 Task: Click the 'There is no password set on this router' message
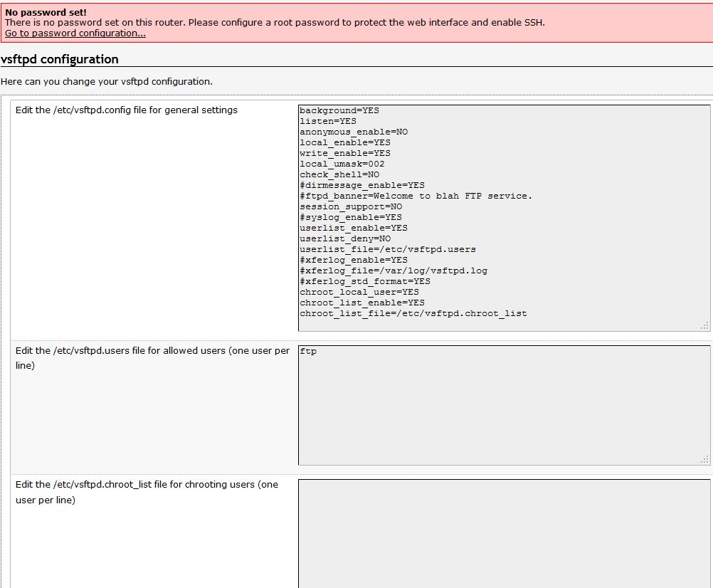click(275, 22)
